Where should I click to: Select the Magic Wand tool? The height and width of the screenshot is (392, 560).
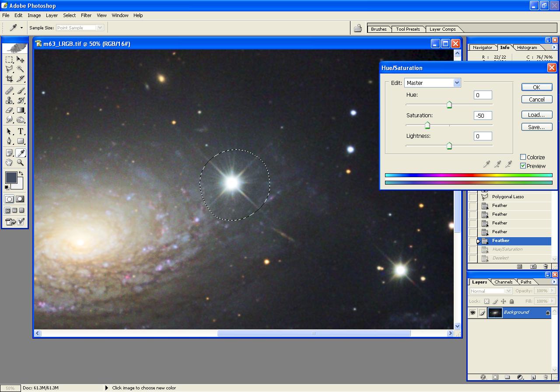click(x=21, y=69)
